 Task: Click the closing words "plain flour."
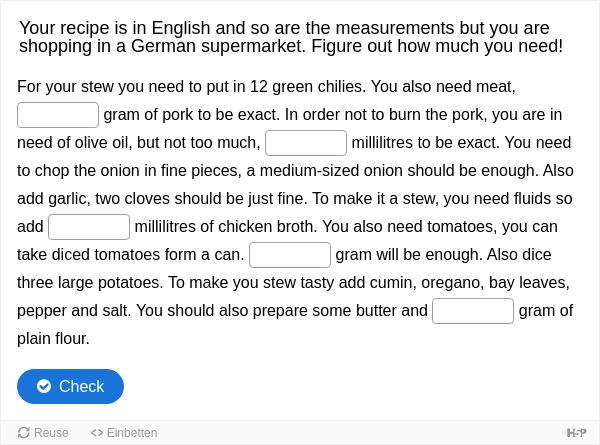[53, 339]
